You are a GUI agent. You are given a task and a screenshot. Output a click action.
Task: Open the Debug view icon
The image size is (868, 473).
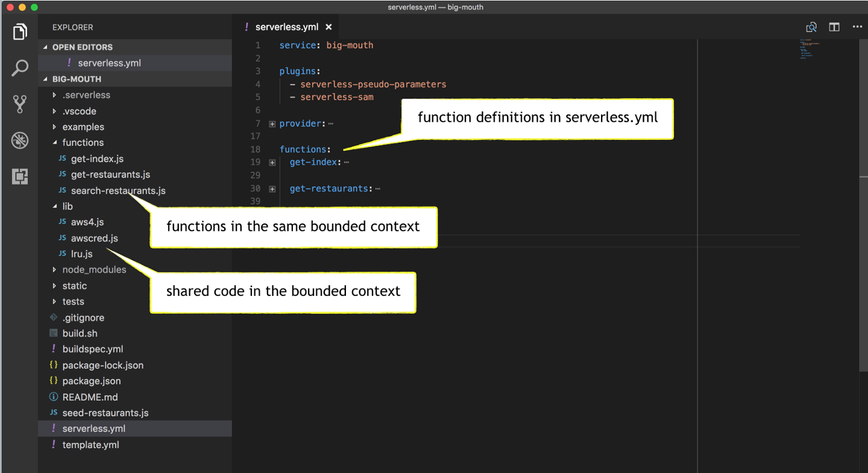pyautogui.click(x=20, y=140)
